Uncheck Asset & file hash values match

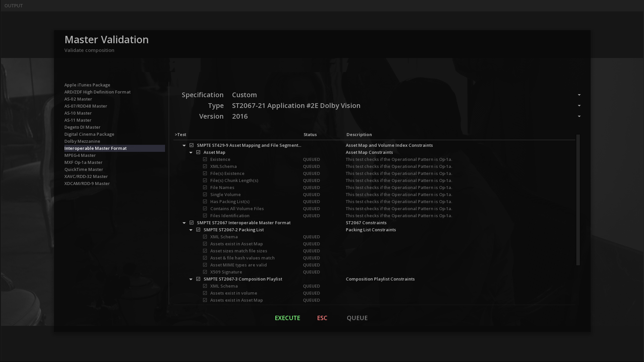coord(205,258)
